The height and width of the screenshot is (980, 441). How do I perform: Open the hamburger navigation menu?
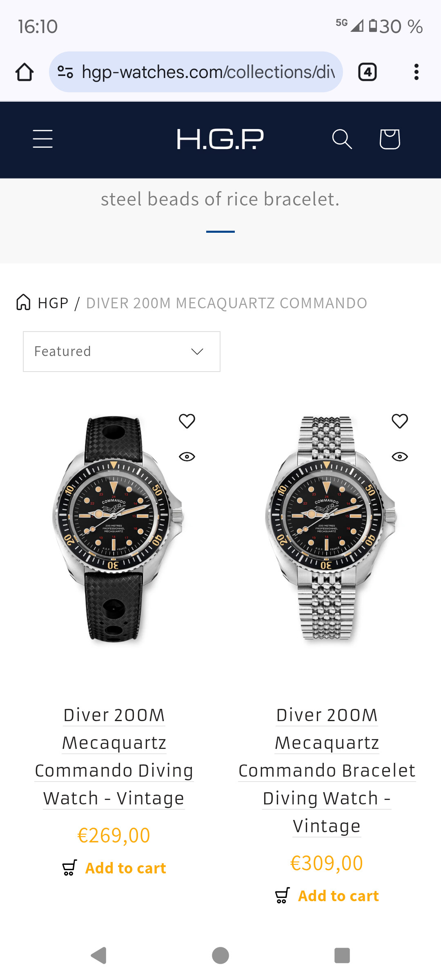42,139
